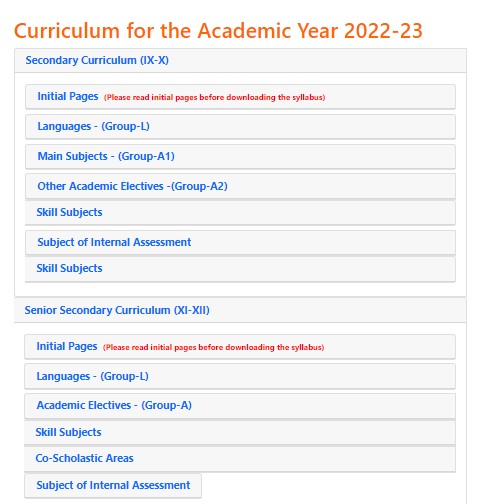This screenshot has height=504, width=480.
Task: Collapse Senior Secondary Curriculum (XI-XII) header
Action: pyautogui.click(x=240, y=310)
